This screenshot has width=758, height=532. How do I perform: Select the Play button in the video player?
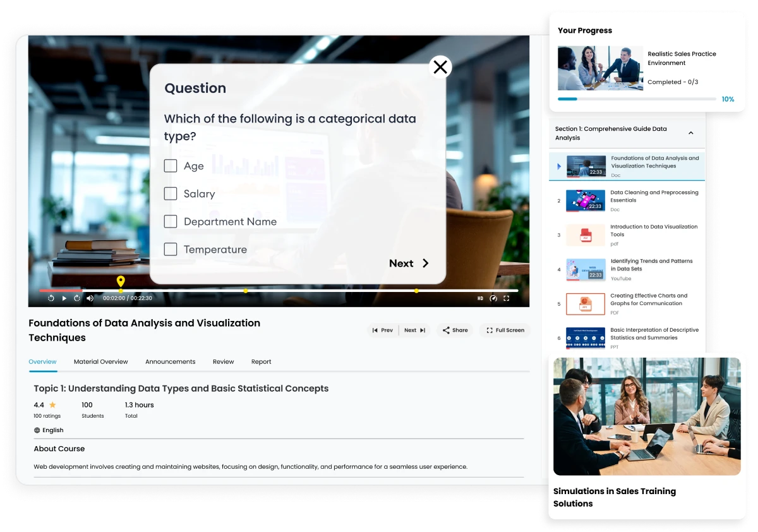pyautogui.click(x=63, y=298)
